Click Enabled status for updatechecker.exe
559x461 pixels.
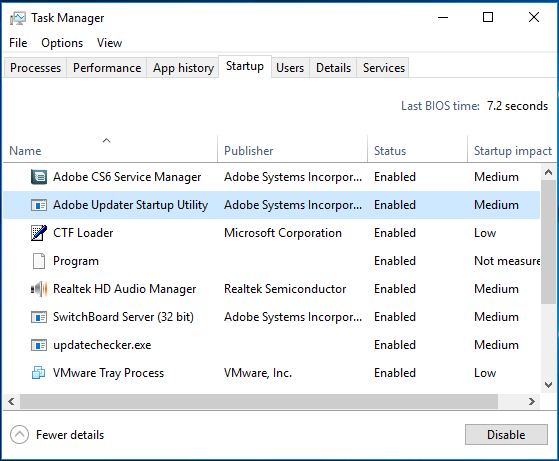(x=395, y=345)
